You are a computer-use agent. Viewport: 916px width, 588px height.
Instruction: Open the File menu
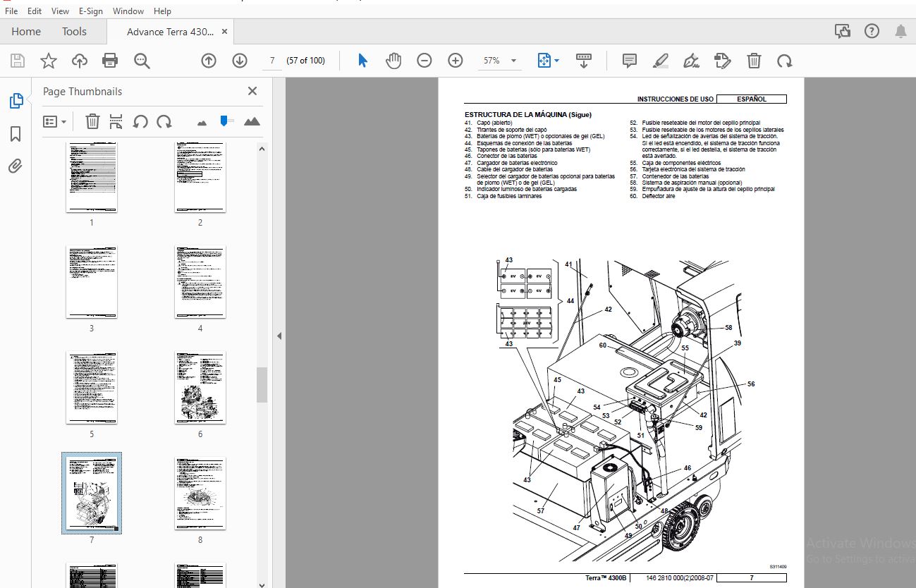(11, 11)
